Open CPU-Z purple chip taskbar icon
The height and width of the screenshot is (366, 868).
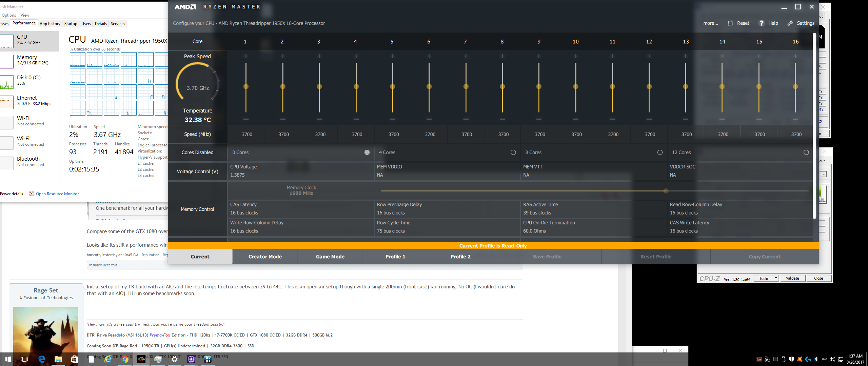(191, 359)
